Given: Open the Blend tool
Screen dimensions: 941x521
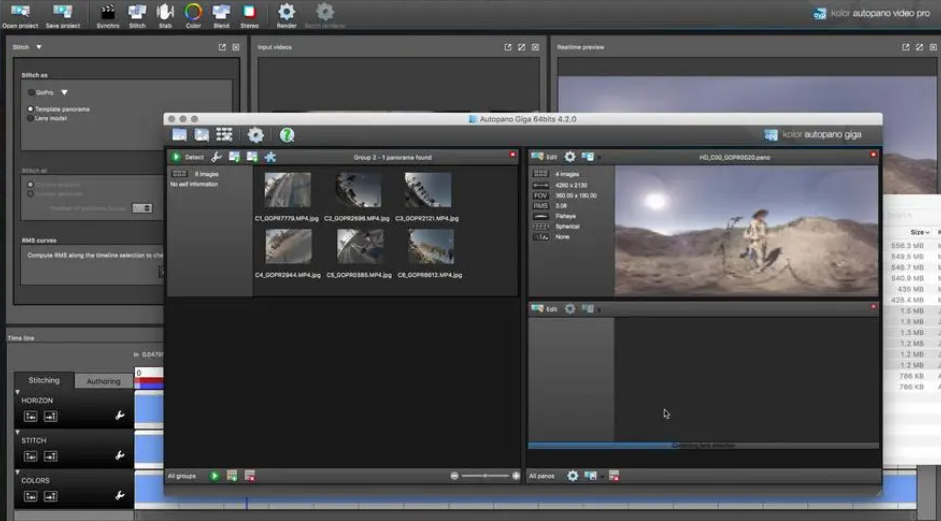Looking at the screenshot, I should pos(221,15).
